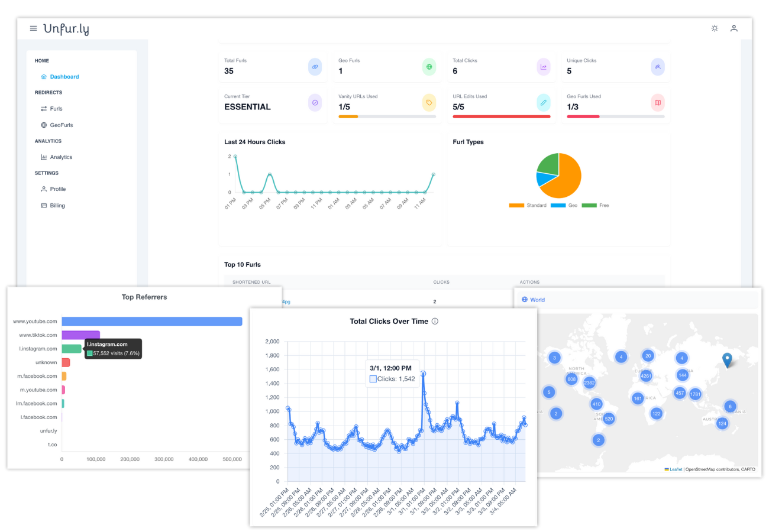This screenshot has width=769, height=532.
Task: Open GeoFurls in the sidebar
Action: click(x=57, y=125)
